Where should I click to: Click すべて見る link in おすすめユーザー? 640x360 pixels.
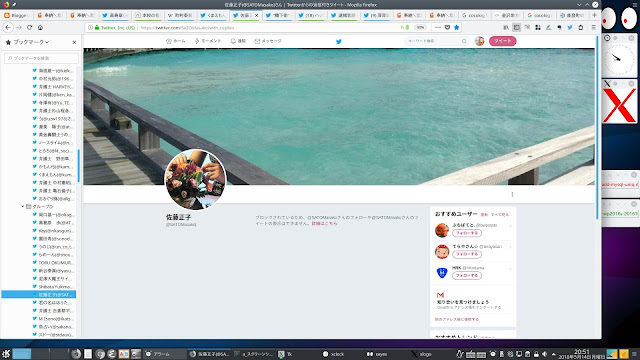[x=500, y=214]
